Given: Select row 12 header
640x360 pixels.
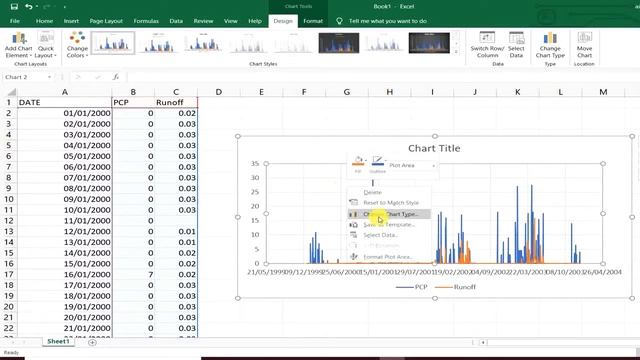Looking at the screenshot, I should (x=9, y=220).
